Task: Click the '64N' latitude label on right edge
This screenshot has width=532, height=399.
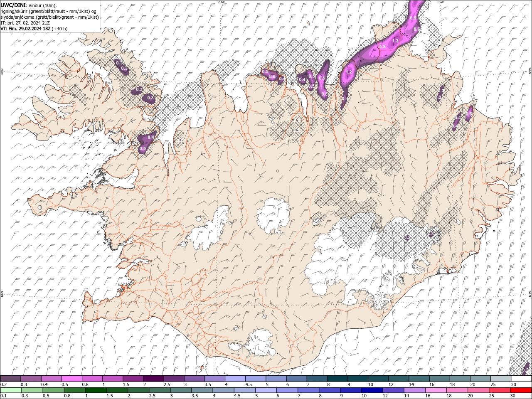Action: point(530,293)
